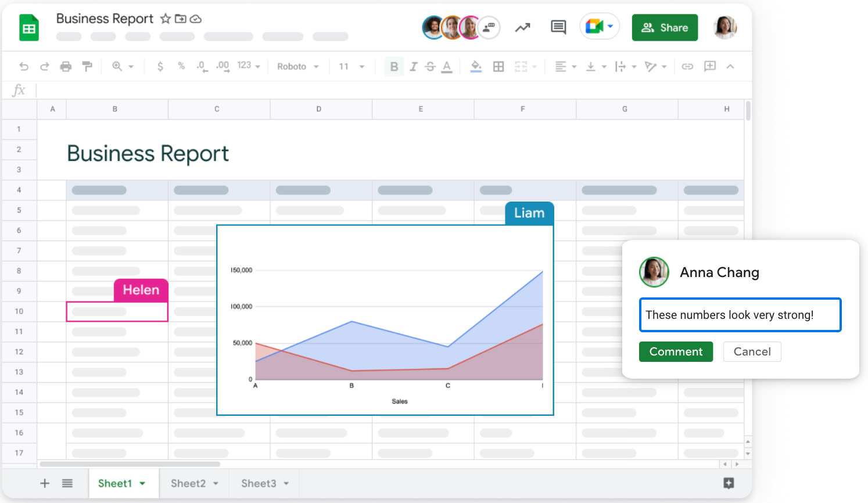Star the Business Report document
The height and width of the screenshot is (503, 868).
click(166, 19)
